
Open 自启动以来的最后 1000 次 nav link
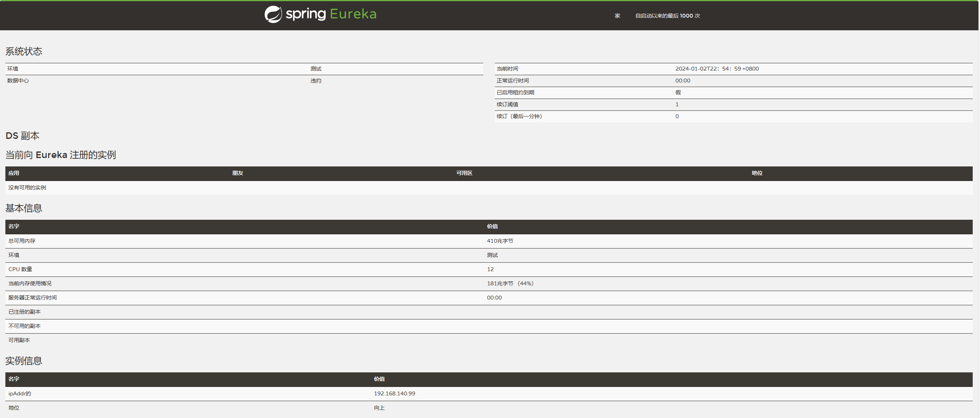pos(667,16)
